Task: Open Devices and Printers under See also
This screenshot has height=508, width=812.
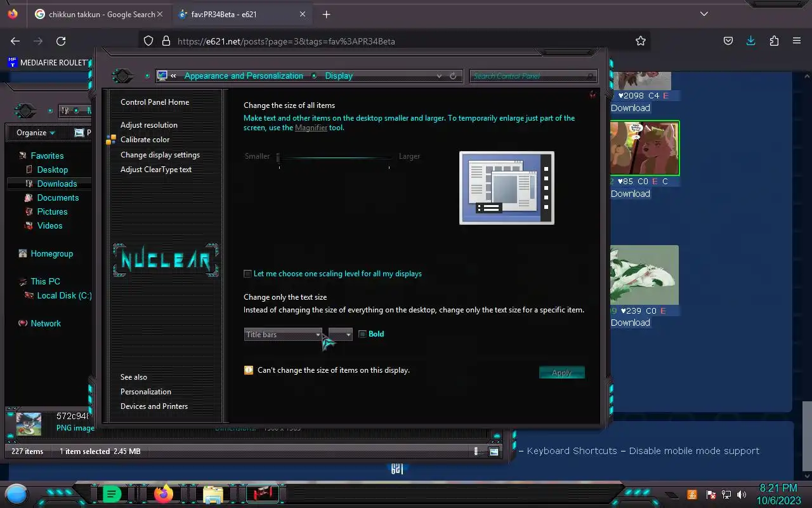Action: pyautogui.click(x=154, y=406)
